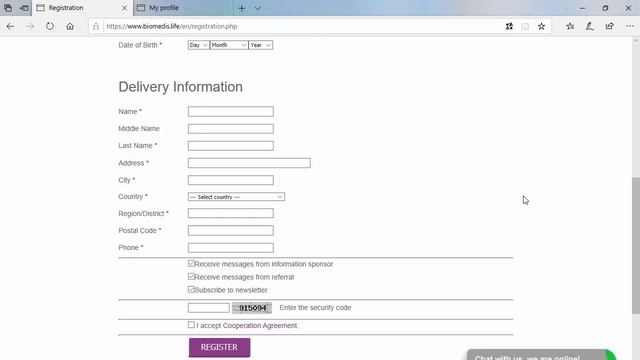Show tab previews chevron
Viewport: 640px width, 360px height.
[x=258, y=8]
